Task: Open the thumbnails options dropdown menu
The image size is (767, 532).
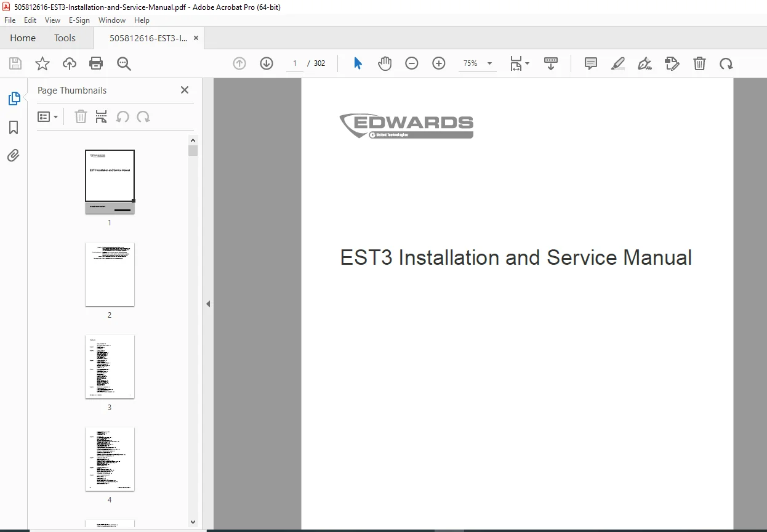Action: (48, 117)
